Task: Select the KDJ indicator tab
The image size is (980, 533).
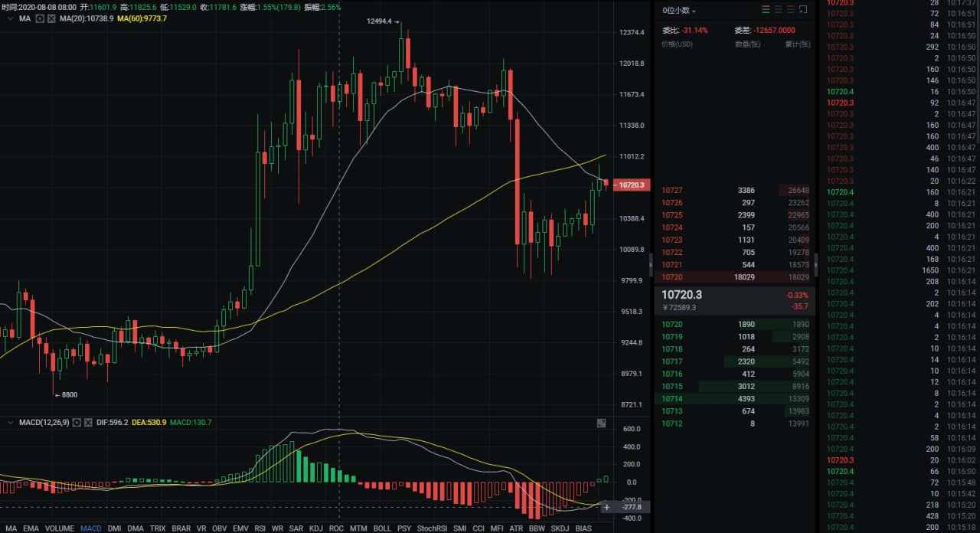Action: pos(316,528)
